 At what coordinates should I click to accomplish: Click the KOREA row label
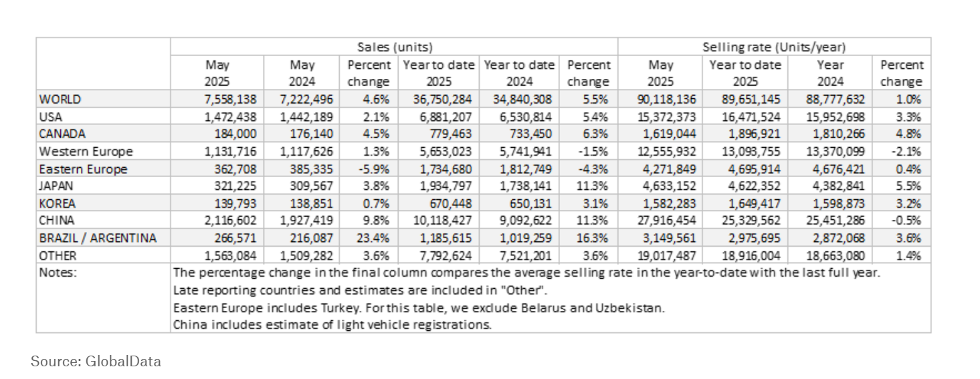57,203
